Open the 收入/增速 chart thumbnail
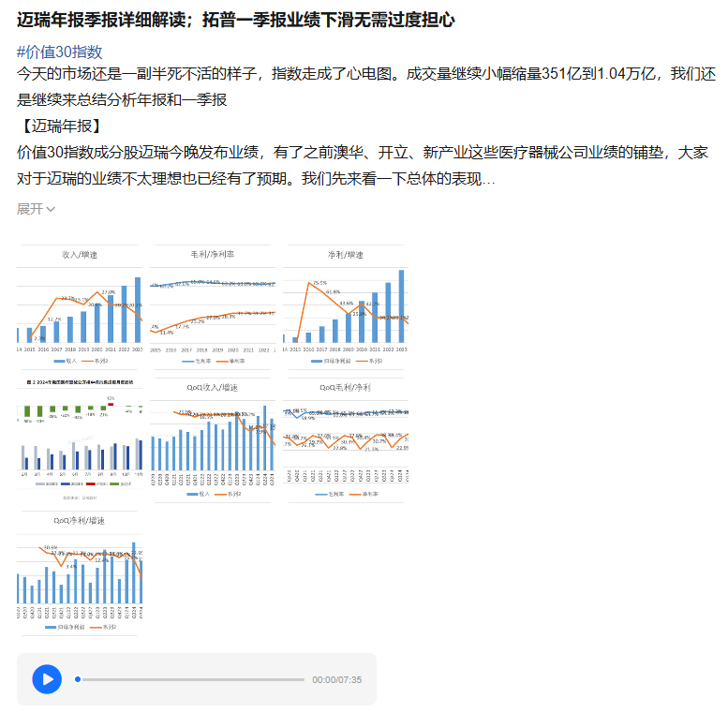Image resolution: width=728 pixels, height=713 pixels. (80, 305)
